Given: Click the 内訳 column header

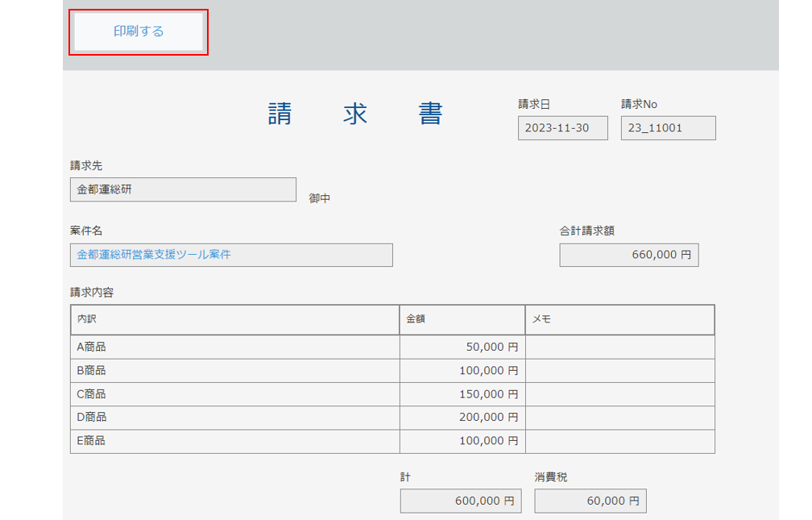Looking at the screenshot, I should click(234, 319).
